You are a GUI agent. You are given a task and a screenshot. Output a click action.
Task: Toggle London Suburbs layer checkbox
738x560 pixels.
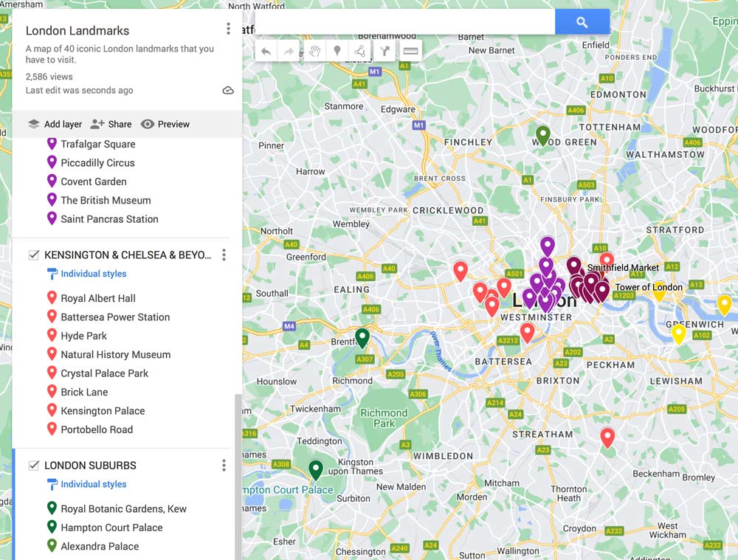(34, 466)
